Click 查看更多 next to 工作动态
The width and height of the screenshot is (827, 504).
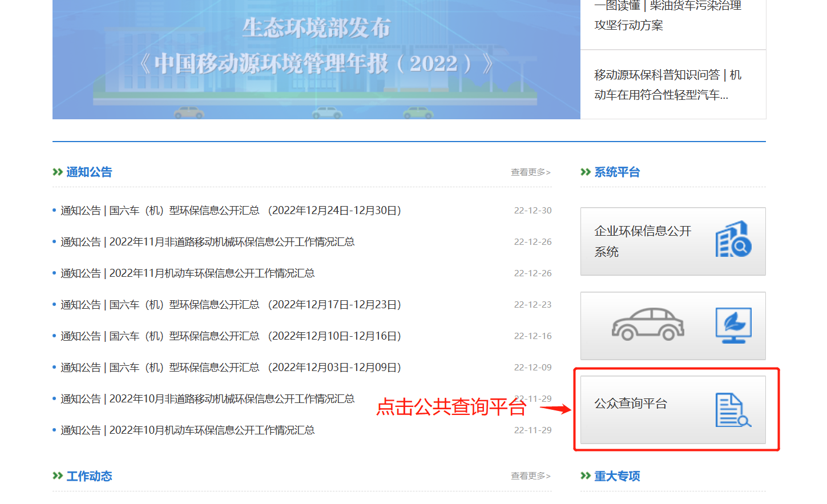coord(531,475)
